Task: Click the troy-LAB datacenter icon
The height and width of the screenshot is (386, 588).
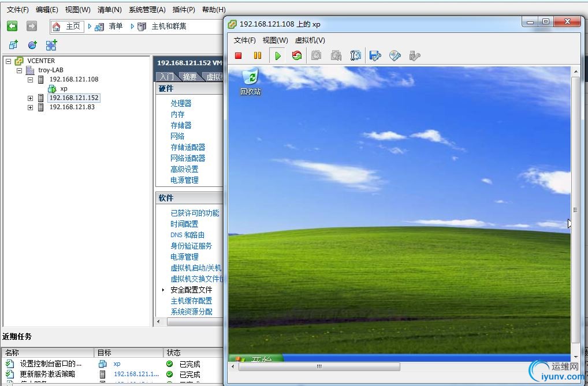Action: (30, 70)
